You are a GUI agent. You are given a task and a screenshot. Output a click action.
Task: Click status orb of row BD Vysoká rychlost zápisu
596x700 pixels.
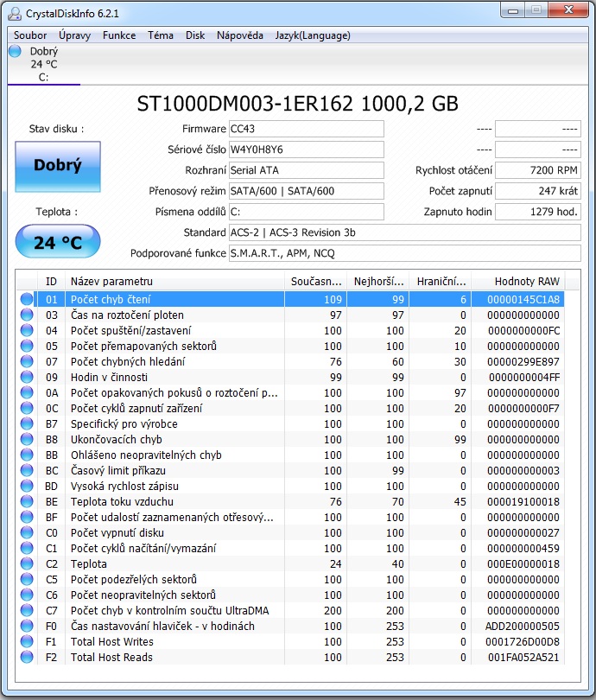27,487
